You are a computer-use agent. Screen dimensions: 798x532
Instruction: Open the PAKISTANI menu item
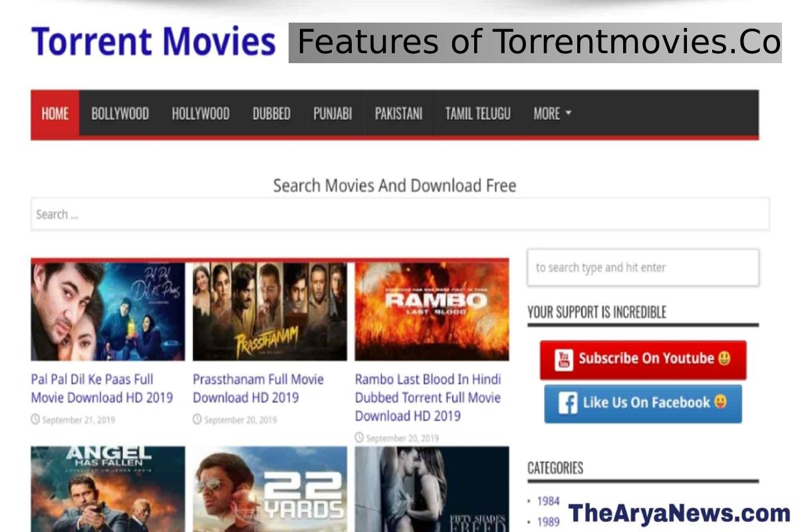(x=398, y=114)
